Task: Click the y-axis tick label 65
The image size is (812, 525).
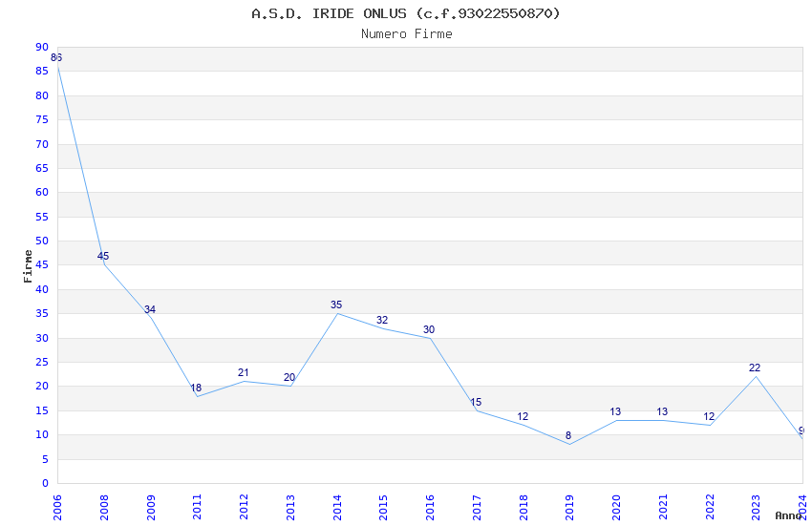Action: (42, 168)
